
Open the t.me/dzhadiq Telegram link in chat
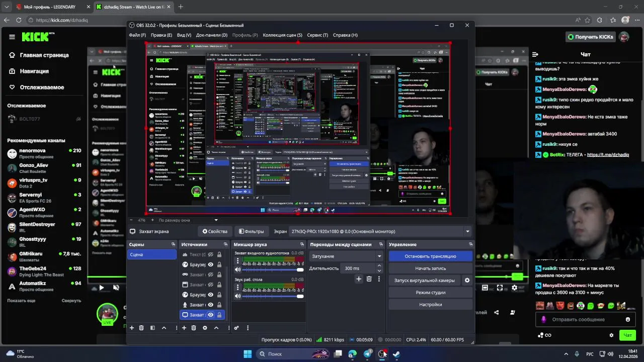608,155
